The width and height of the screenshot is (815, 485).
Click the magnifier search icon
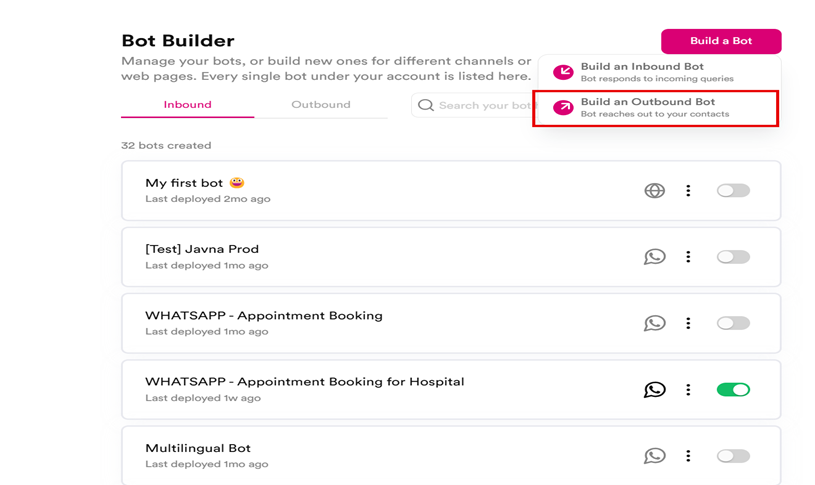point(426,105)
